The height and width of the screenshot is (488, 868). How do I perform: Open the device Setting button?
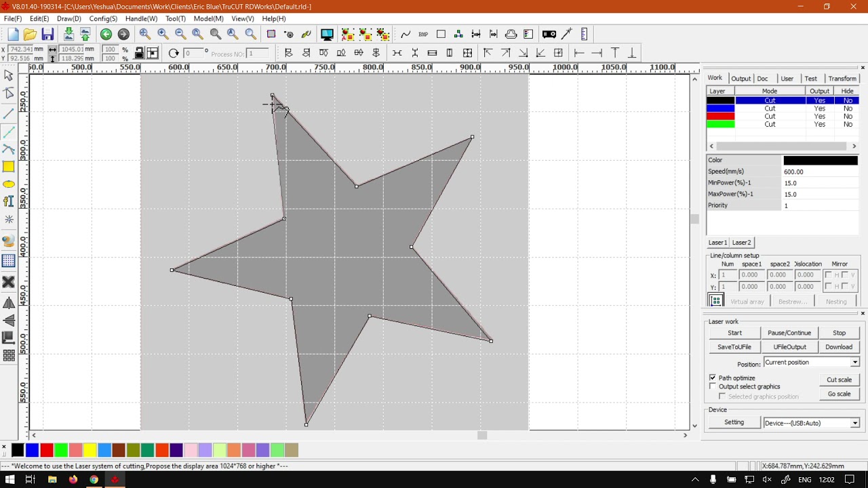point(734,422)
